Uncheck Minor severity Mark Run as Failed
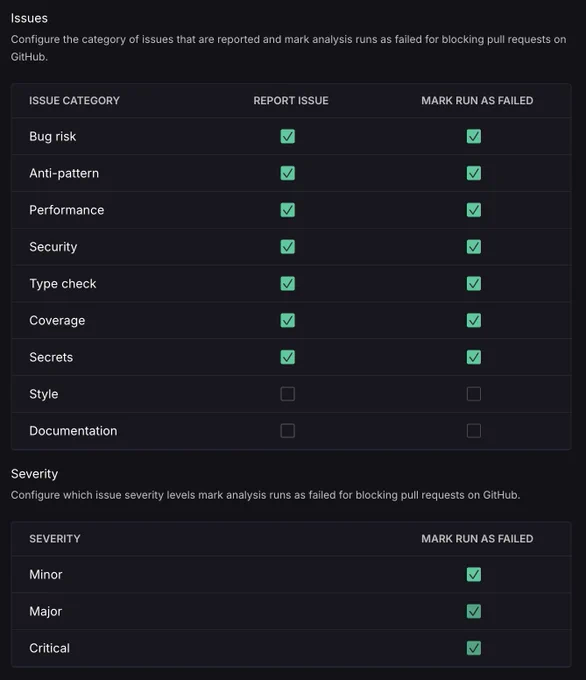This screenshot has width=586, height=680. pyautogui.click(x=474, y=575)
